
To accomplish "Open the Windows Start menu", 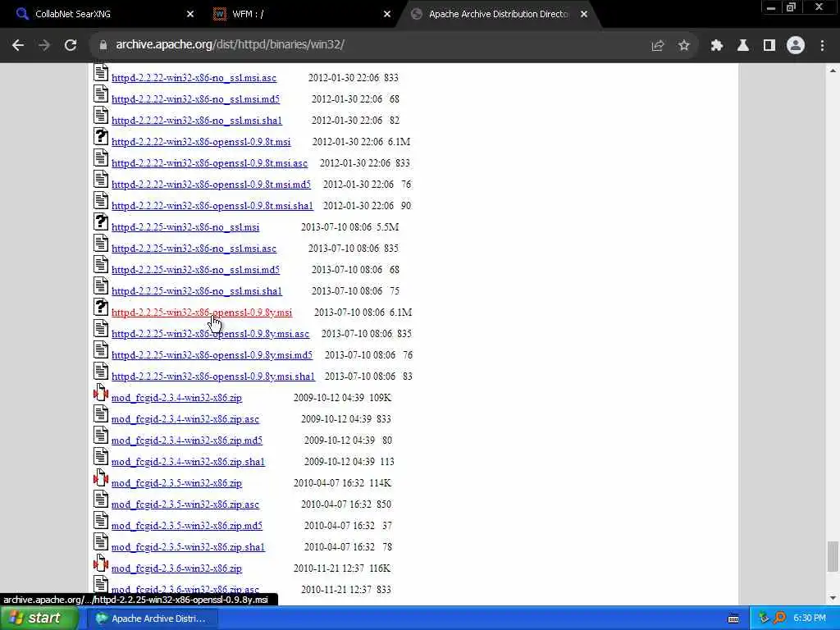I will pyautogui.click(x=39, y=619).
